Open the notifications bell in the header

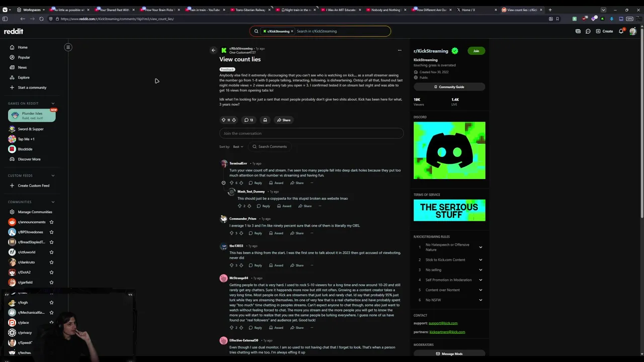[621, 31]
